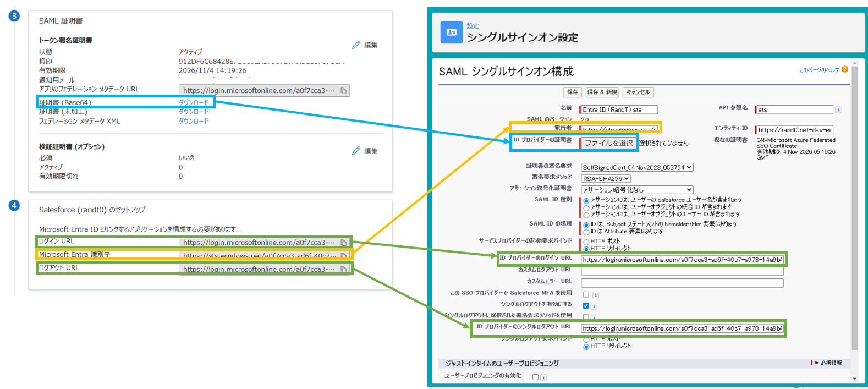Viewport: 868px width, 389px height.
Task: Click the ジャストインタイムのユーザープロビジョニング section header
Action: click(x=502, y=363)
